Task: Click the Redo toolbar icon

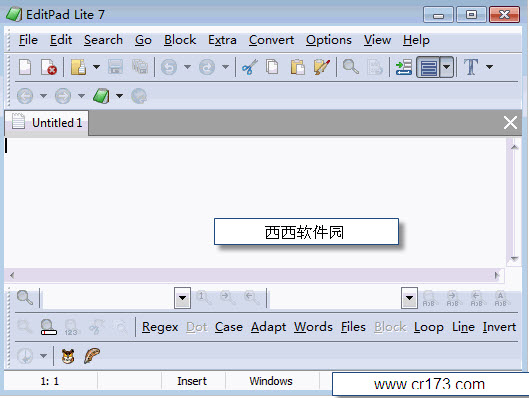Action: point(207,67)
